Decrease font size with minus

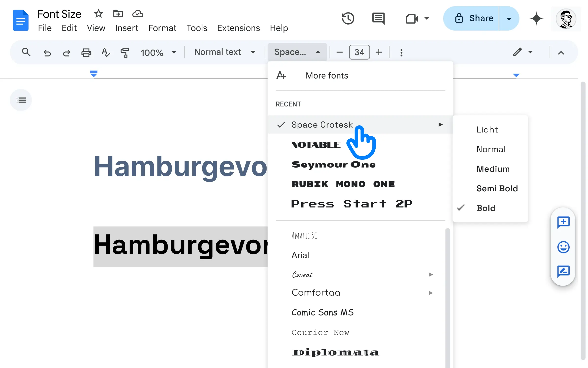point(340,52)
